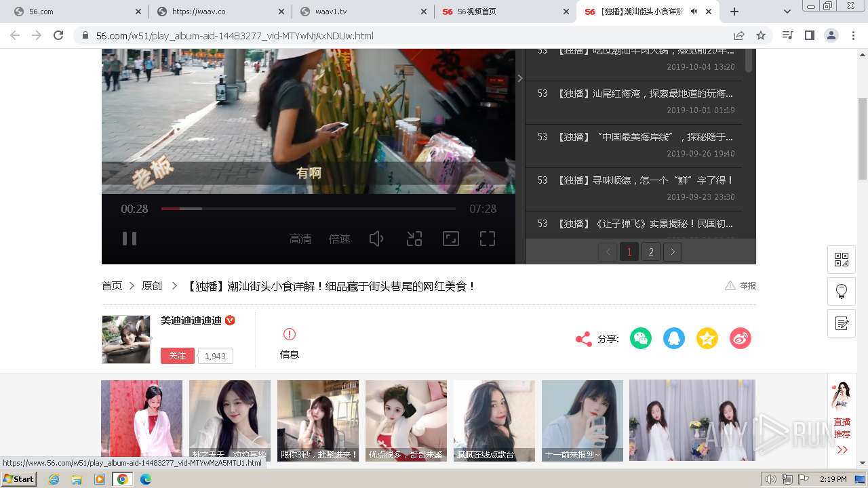Open the tab search dropdown
This screenshot has width=868, height=488.
click(787, 12)
